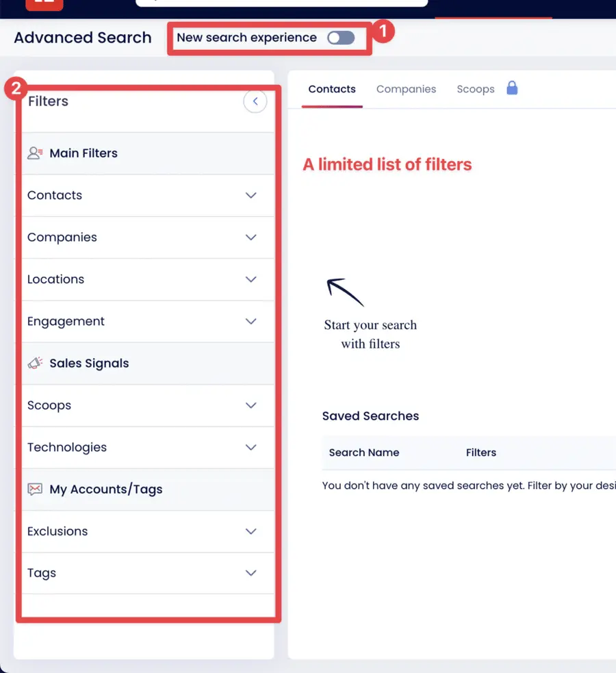
Task: Switch to the Companies tab
Action: (x=407, y=88)
